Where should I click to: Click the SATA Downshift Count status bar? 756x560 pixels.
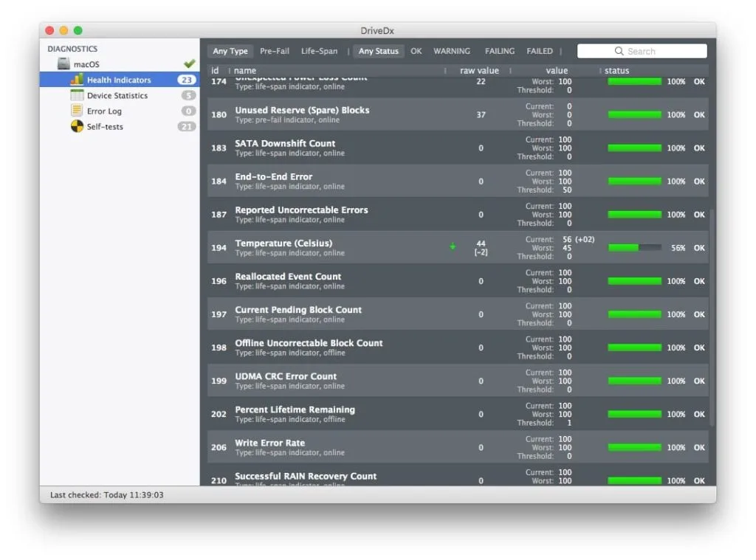point(634,148)
